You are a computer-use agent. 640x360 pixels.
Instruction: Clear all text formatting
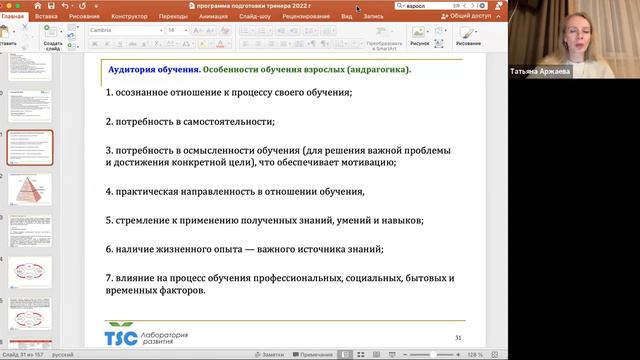tap(224, 30)
